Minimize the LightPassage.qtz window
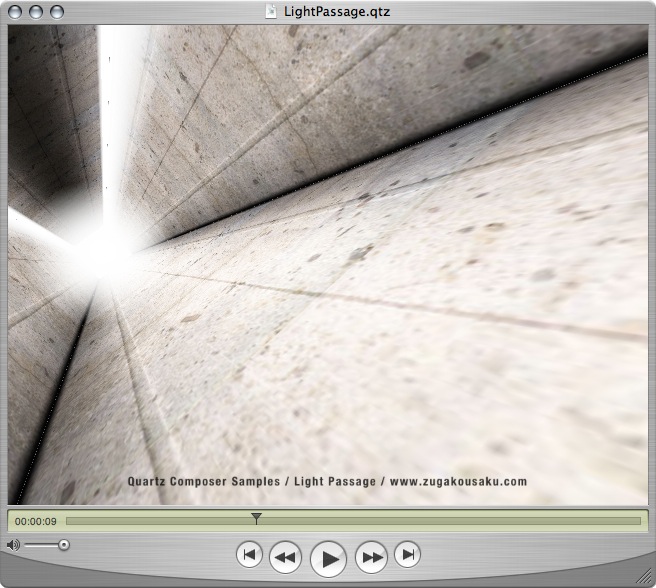Screen dimensions: 656x588 click(36, 12)
